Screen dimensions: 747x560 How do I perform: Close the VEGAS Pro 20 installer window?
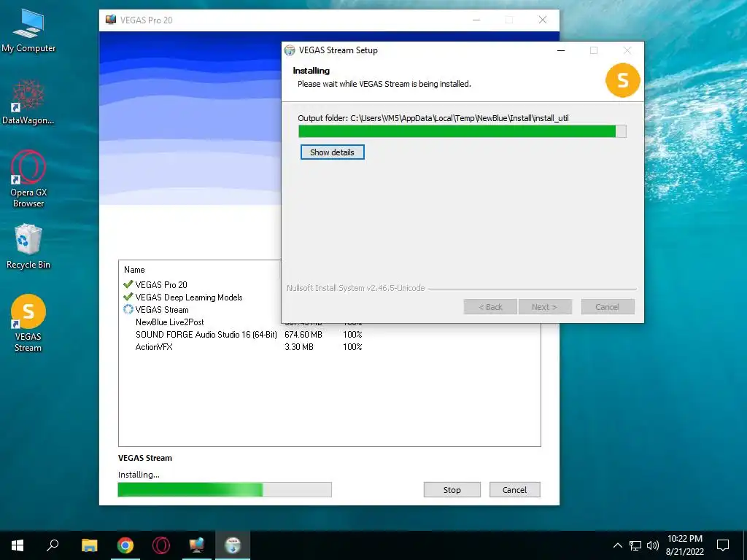543,20
